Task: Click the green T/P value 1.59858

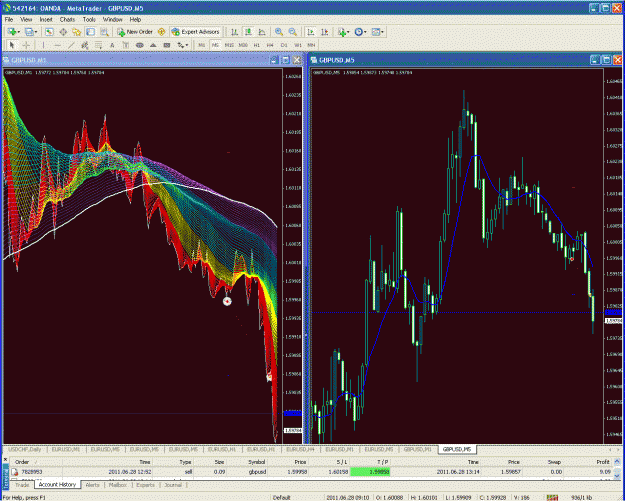Action: [370, 472]
